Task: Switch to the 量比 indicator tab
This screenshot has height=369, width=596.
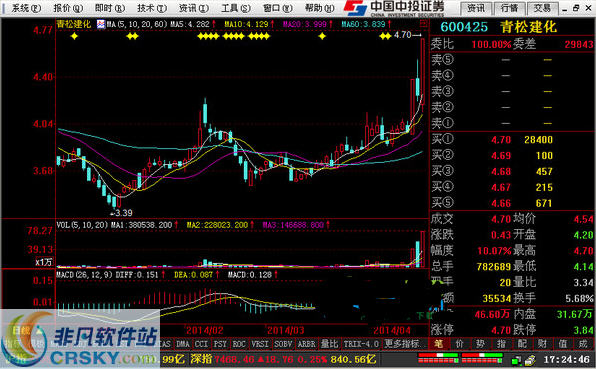Action: tap(330, 344)
